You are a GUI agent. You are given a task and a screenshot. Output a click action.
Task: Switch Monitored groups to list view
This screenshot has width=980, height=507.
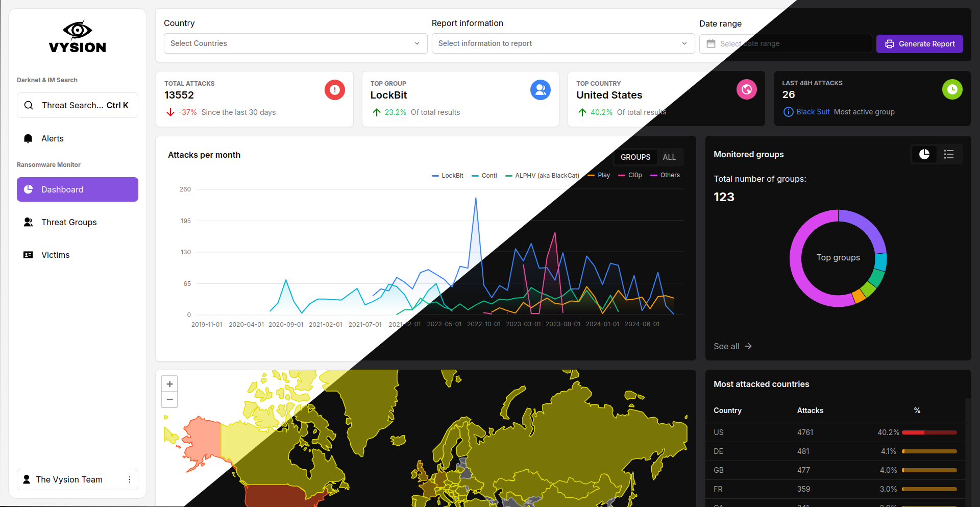[x=949, y=154]
